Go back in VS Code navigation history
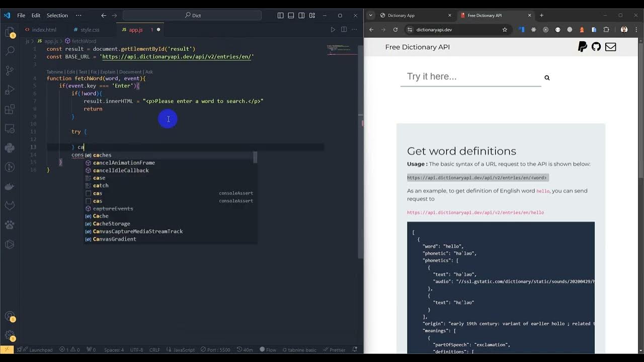Viewport: 644px width, 362px height. pos(104,16)
